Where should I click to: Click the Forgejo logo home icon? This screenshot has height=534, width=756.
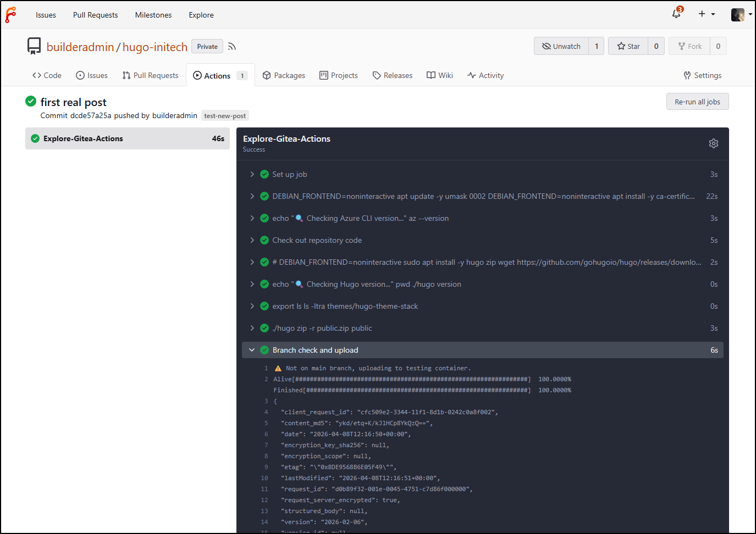pyautogui.click(x=11, y=15)
